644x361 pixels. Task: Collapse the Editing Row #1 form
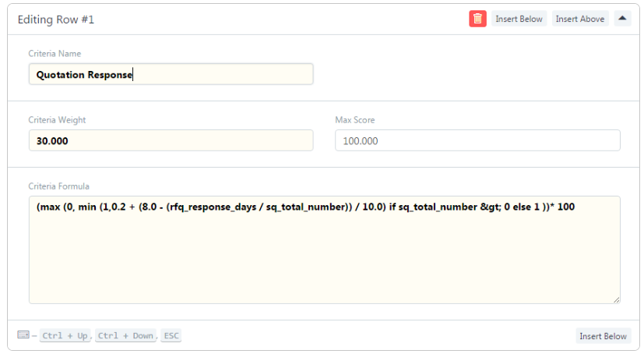coord(622,19)
